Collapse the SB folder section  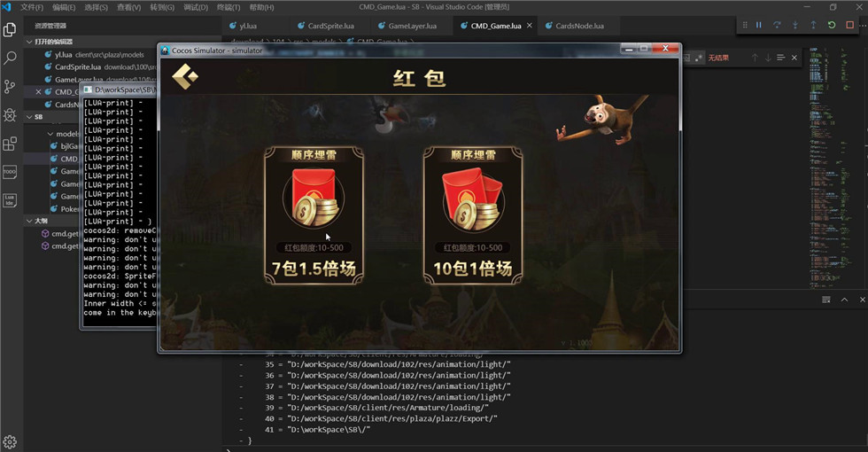[29, 116]
